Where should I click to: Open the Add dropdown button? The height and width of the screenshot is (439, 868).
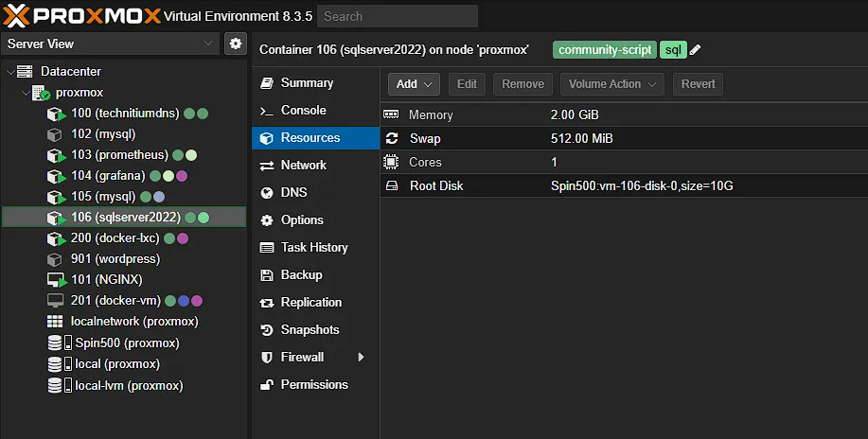point(414,84)
